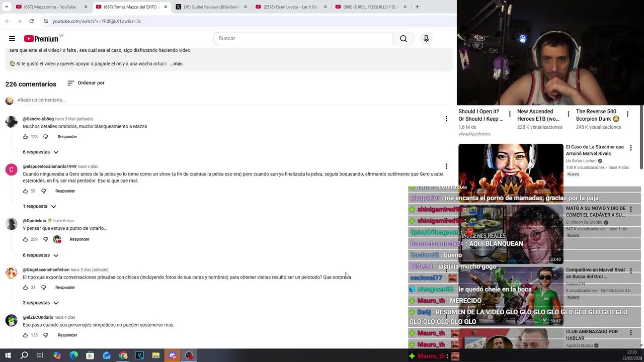Open @Sandro-yb8eg channel link

38,119
